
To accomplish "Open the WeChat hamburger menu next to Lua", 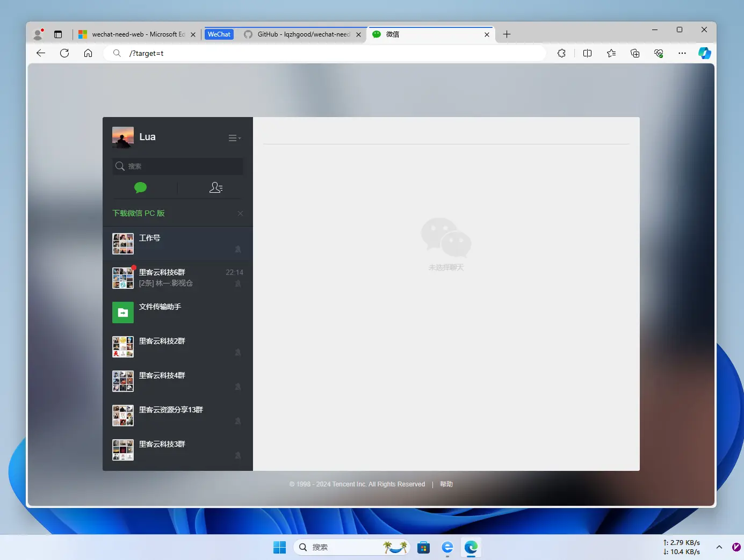I will [x=235, y=138].
